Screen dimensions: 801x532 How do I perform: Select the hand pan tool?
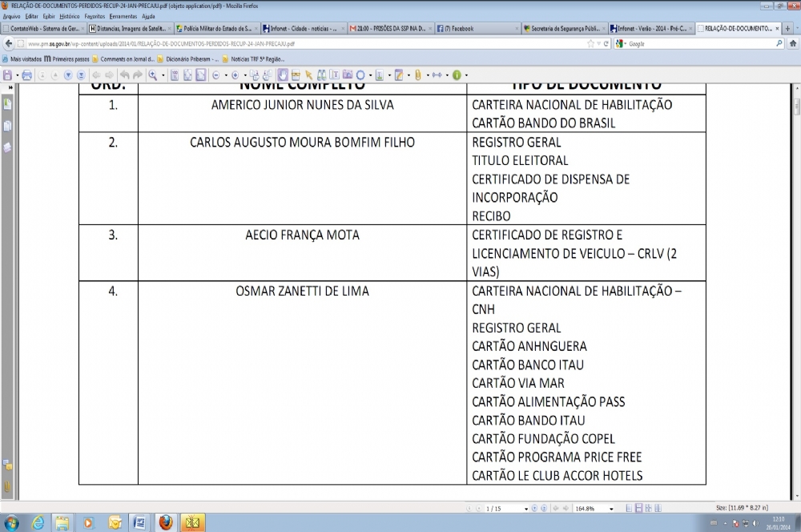[x=283, y=75]
